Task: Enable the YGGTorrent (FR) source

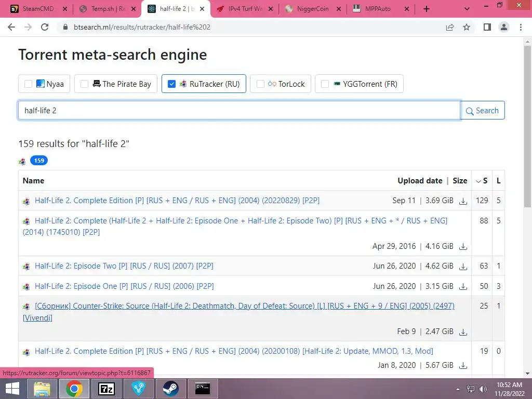Action: (325, 84)
